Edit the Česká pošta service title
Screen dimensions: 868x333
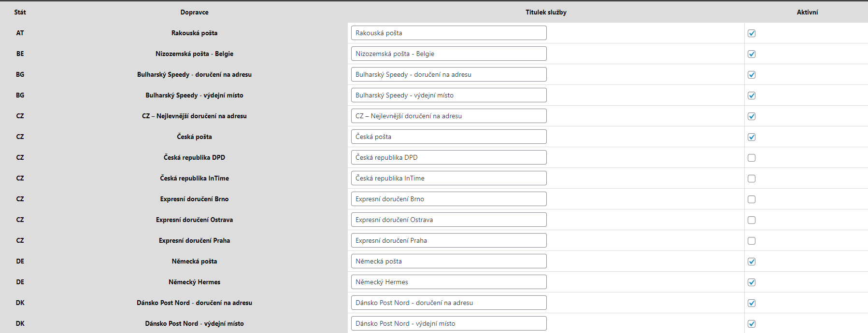click(449, 137)
